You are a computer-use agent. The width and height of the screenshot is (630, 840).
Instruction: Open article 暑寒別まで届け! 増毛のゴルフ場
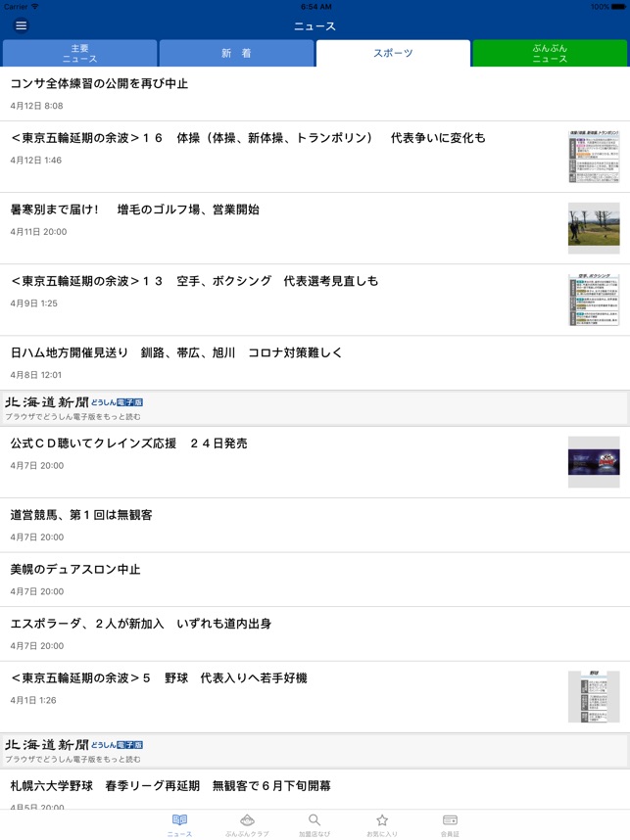pos(315,228)
